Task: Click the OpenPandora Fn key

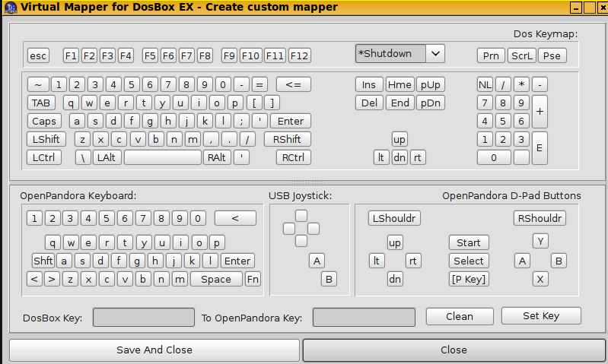Action: tap(252, 279)
